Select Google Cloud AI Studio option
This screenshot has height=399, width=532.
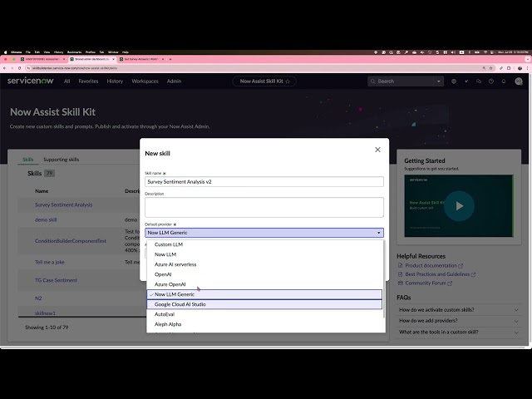264,304
